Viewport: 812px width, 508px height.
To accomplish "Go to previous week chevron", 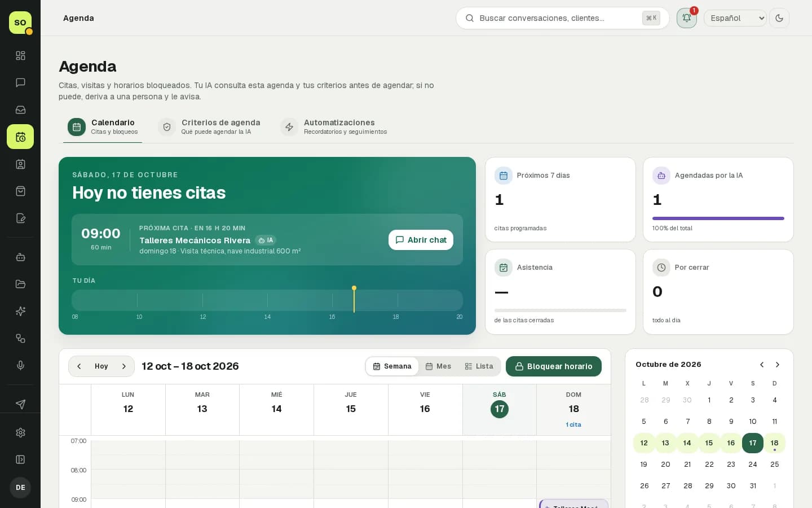I will pos(79,366).
